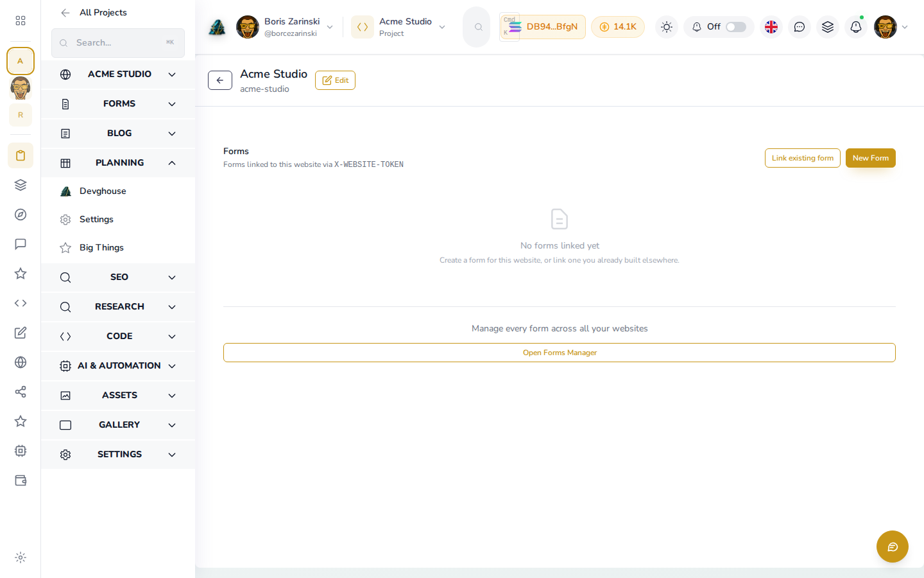
Task: Expand the SEO sidebar section
Action: (118, 277)
